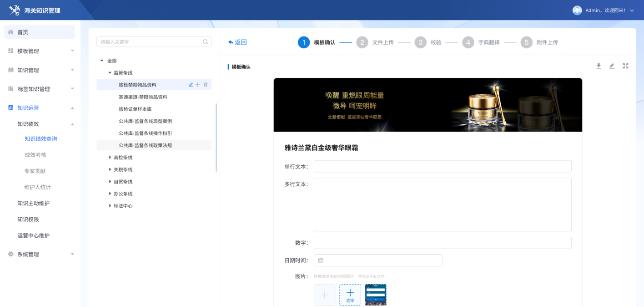Click the tree panel vertical scrollbar

216,138
